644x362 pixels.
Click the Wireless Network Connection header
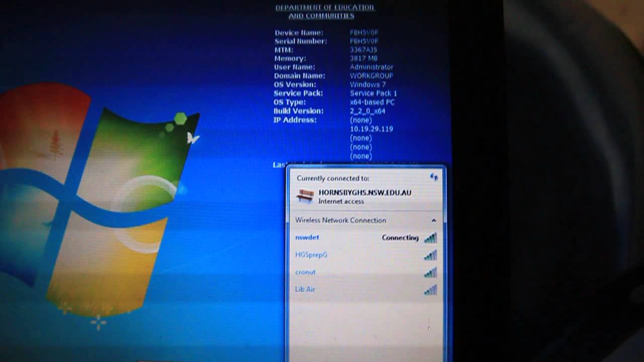click(x=341, y=220)
